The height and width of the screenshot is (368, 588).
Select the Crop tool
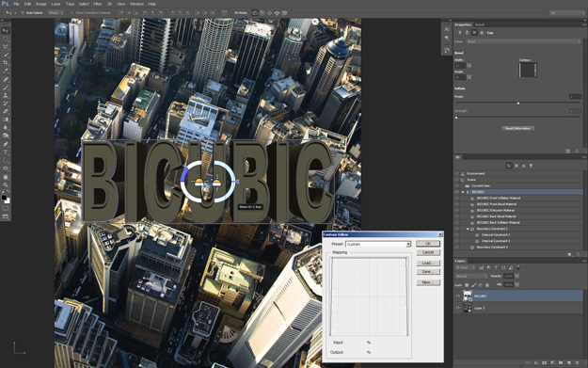tap(6, 63)
